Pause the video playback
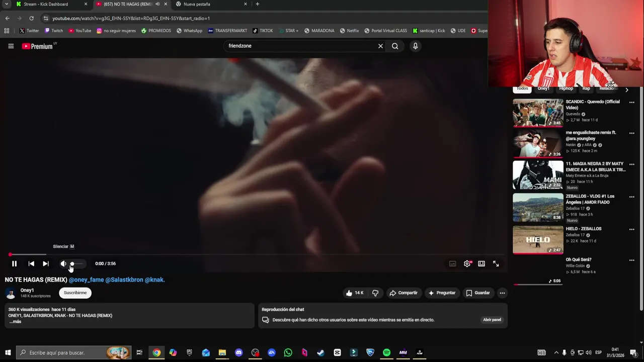The width and height of the screenshot is (644, 362). tap(14, 263)
